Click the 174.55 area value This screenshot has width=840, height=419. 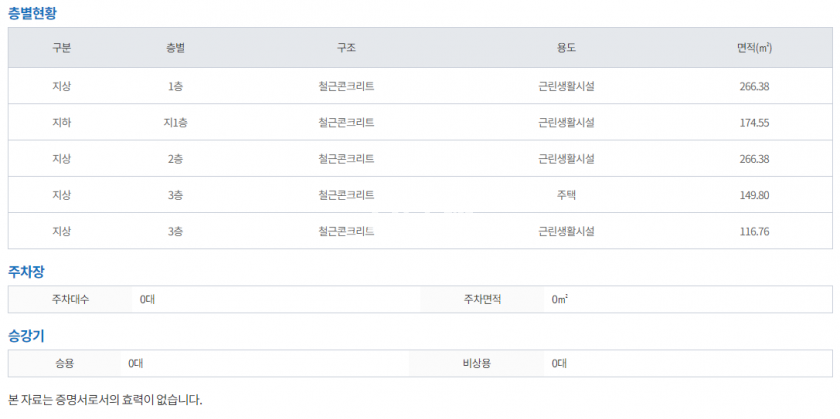(x=753, y=122)
